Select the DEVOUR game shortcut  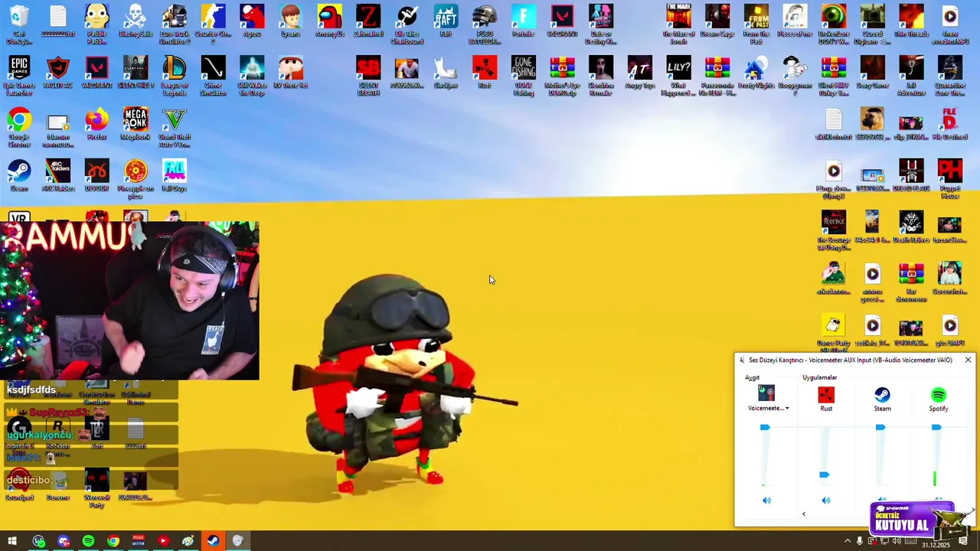(x=96, y=175)
